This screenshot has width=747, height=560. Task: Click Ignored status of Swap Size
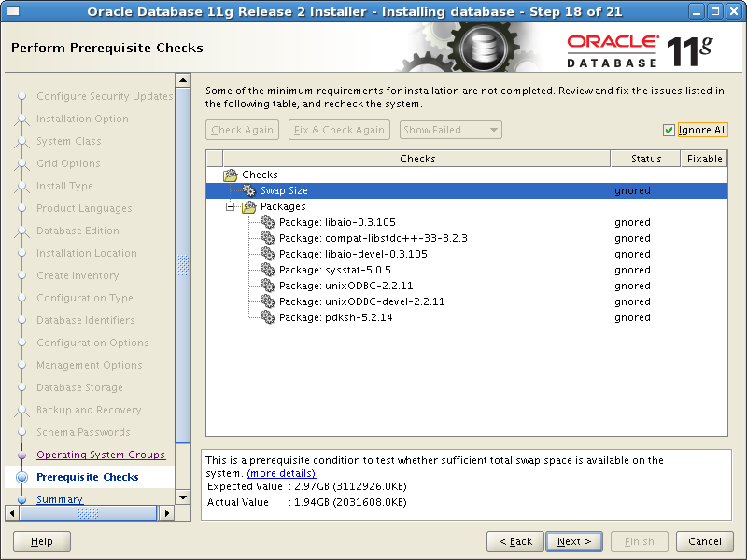click(x=631, y=190)
